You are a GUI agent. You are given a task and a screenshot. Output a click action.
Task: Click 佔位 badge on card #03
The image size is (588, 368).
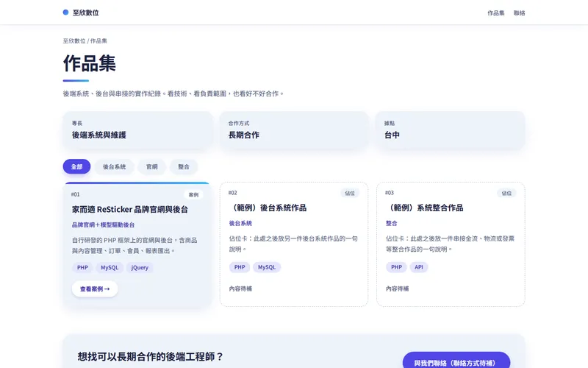506,194
